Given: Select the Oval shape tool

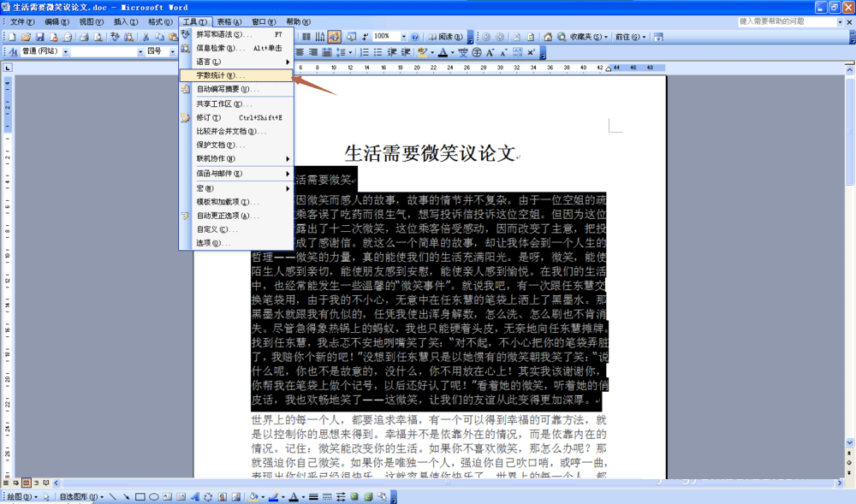Looking at the screenshot, I should (x=153, y=496).
